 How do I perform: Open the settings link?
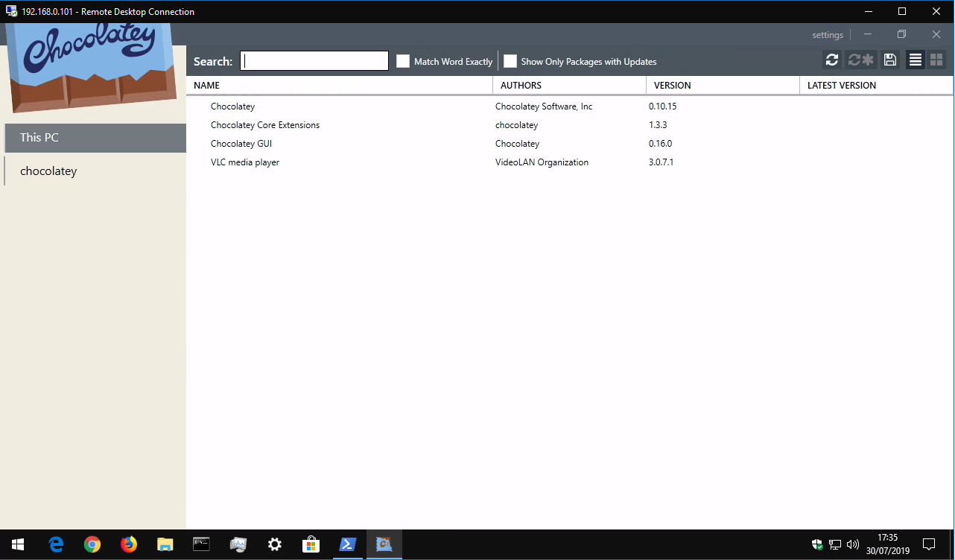click(x=828, y=35)
